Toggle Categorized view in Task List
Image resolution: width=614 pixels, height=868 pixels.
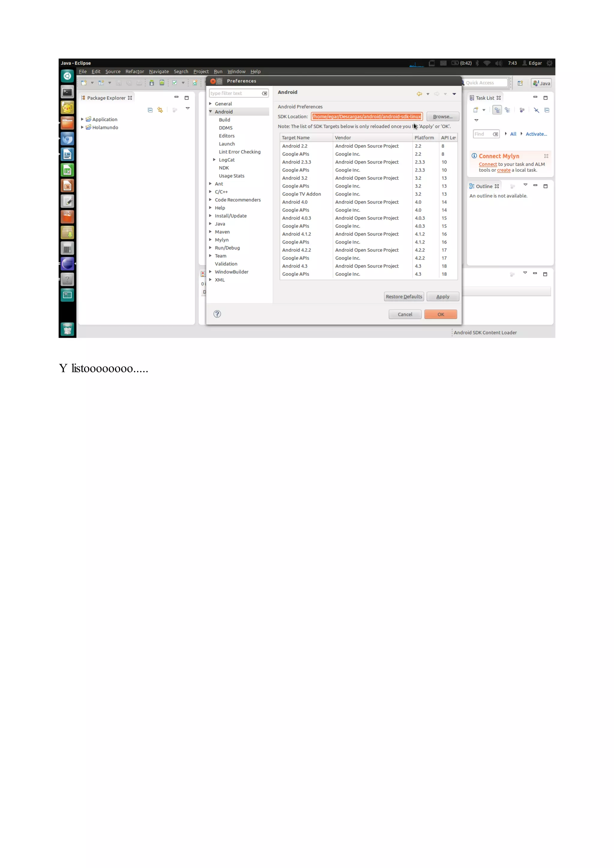(497, 110)
